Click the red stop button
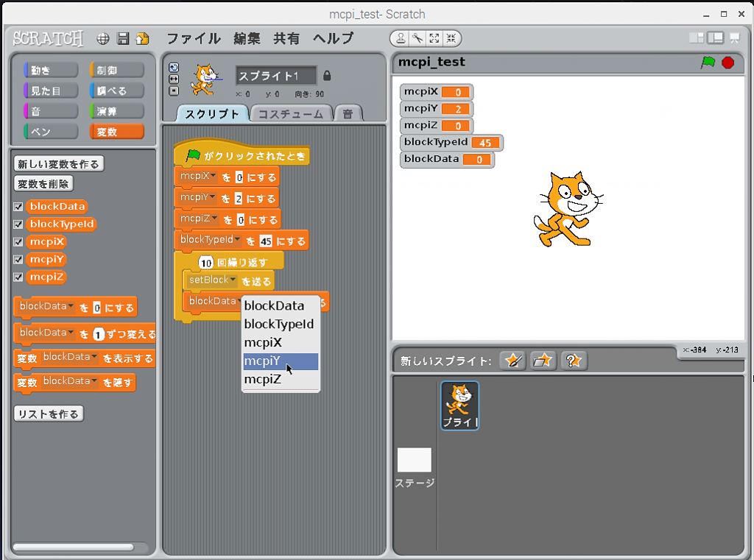This screenshot has width=754, height=560. point(728,63)
